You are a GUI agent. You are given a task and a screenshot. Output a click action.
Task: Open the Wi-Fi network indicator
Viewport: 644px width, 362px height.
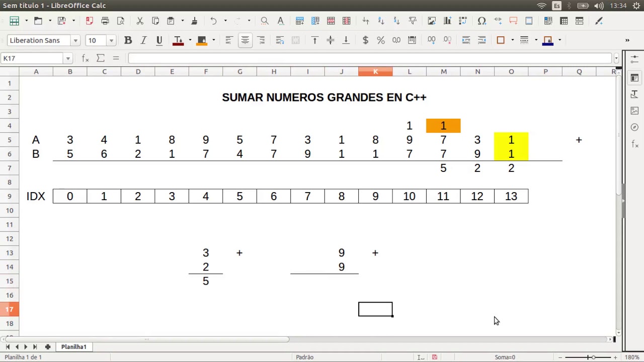click(541, 6)
